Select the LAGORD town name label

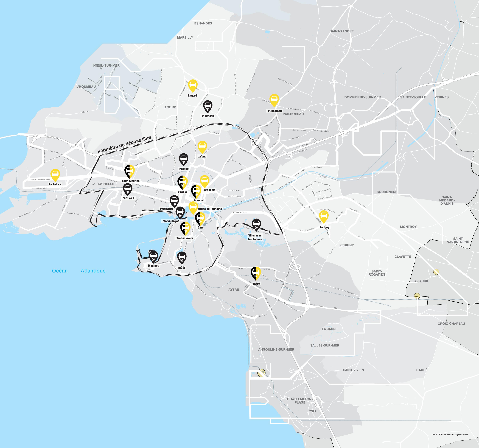(x=169, y=107)
